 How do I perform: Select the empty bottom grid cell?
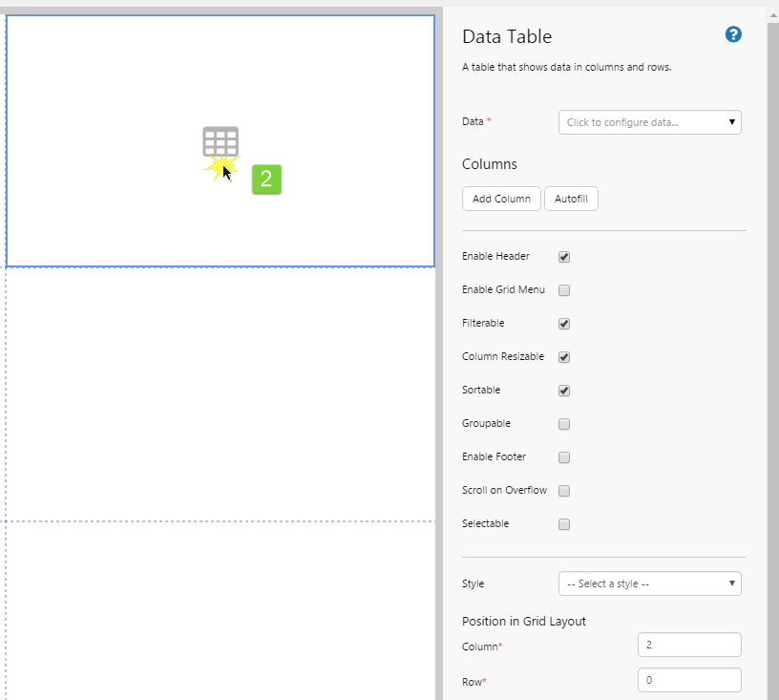(221, 611)
